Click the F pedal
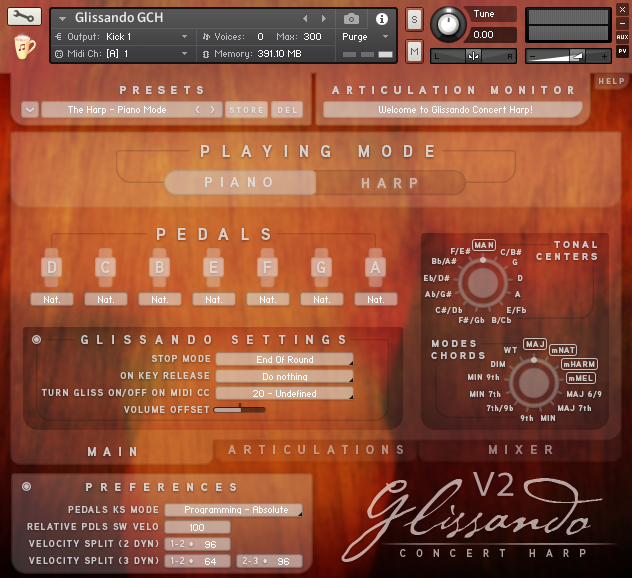 [268, 268]
